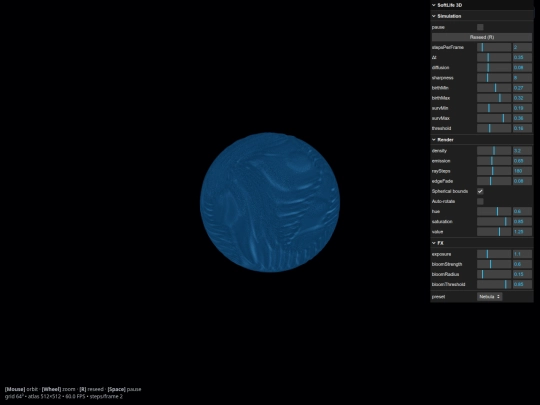Screen dimensions: 540x405
Task: Adjust the bloomStrength slider
Action: click(x=494, y=264)
